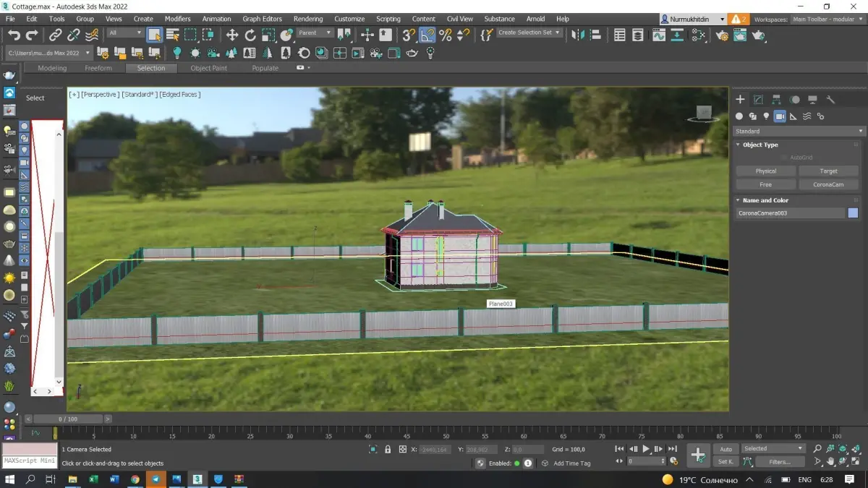The width and height of the screenshot is (868, 488).
Task: Activate Select and Rotate tool
Action: coord(250,35)
